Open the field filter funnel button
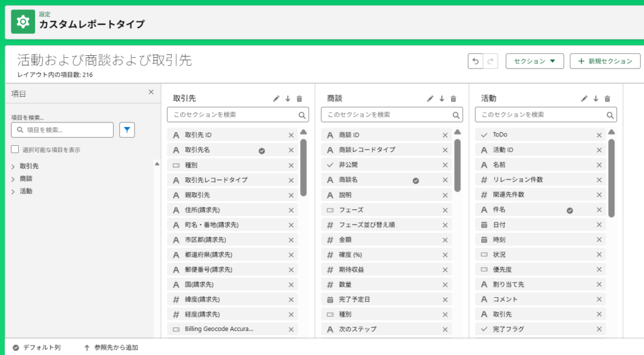This screenshot has height=355, width=644. point(127,129)
